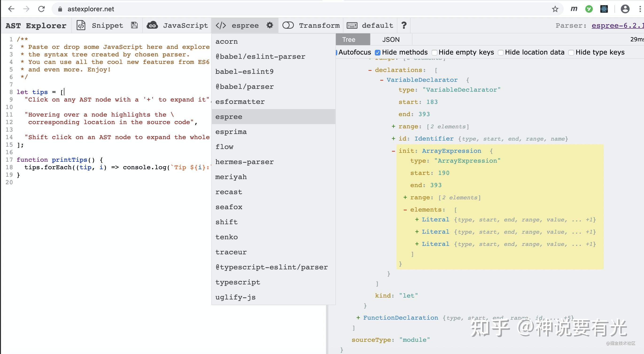
Task: Enable Hide location data checkbox
Action: pos(500,53)
